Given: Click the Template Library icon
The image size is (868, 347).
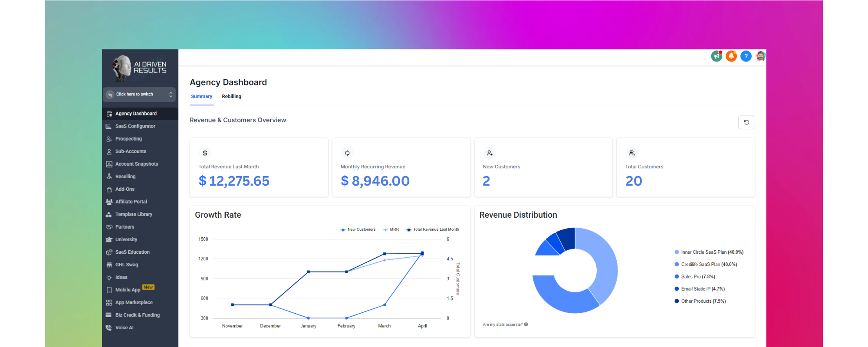Looking at the screenshot, I should pyautogui.click(x=109, y=214).
